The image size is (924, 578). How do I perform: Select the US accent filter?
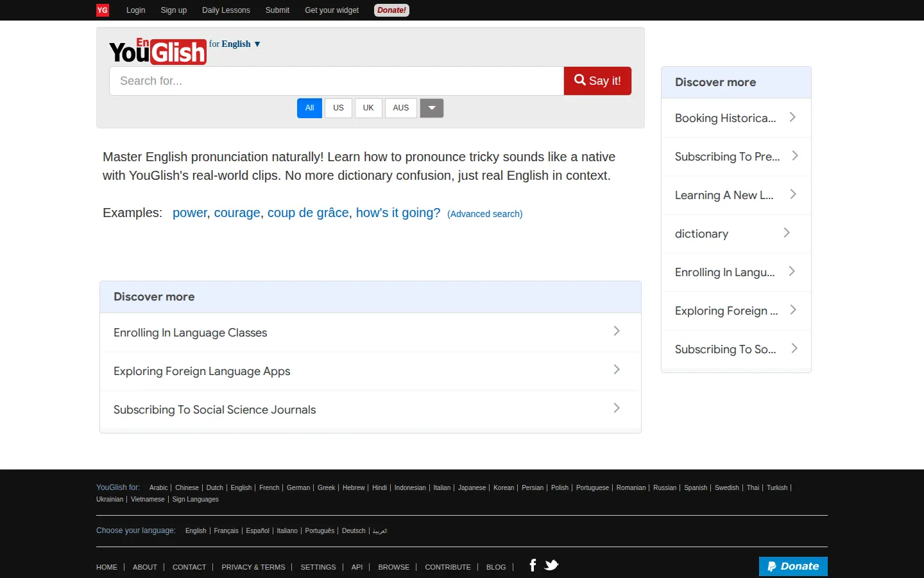pos(338,108)
